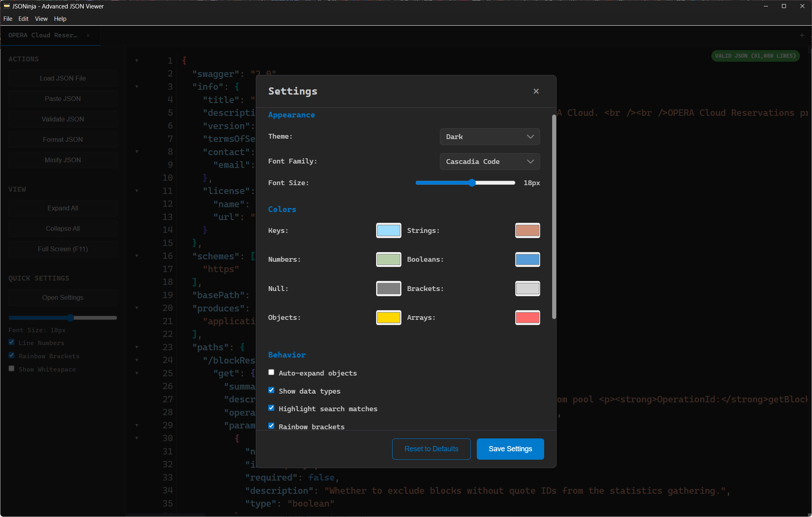812x517 pixels.
Task: Open the Help menu
Action: (60, 19)
